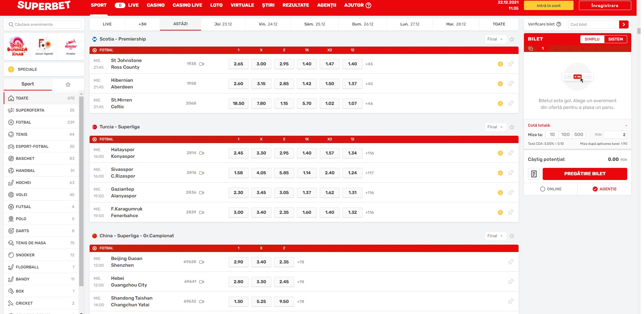Click the help icon next to AJUTOR
Viewport: 644px width, 314px height.
[x=368, y=5]
